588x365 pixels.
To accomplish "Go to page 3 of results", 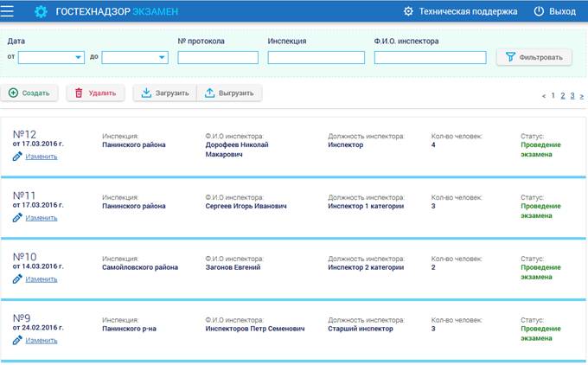I will [572, 96].
